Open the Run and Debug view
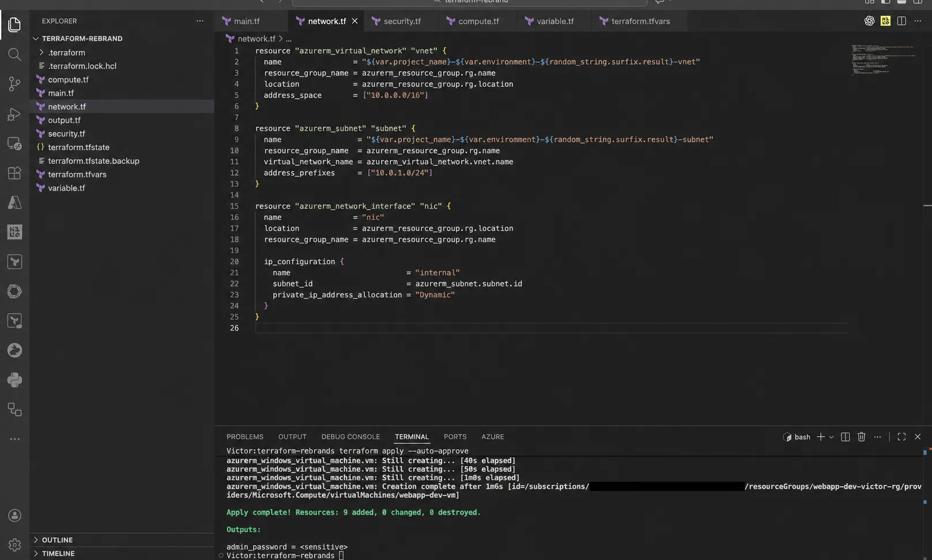Screen dimensions: 932x560 pyautogui.click(x=14, y=114)
